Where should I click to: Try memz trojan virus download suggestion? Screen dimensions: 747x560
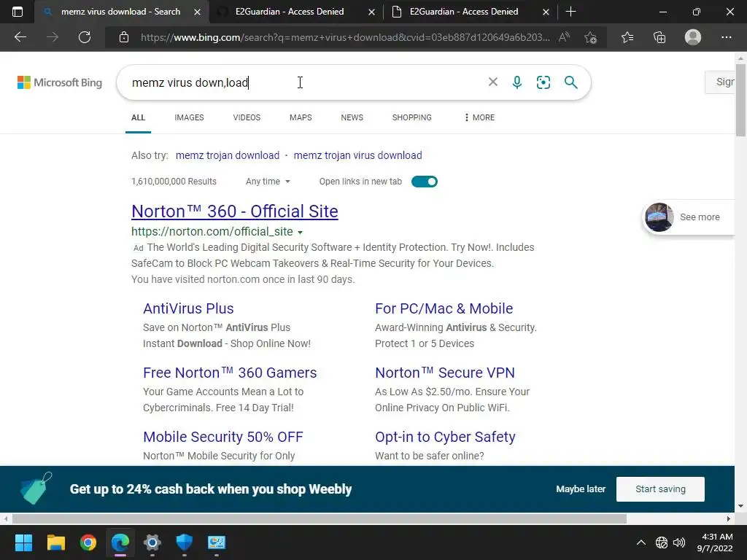tap(357, 155)
